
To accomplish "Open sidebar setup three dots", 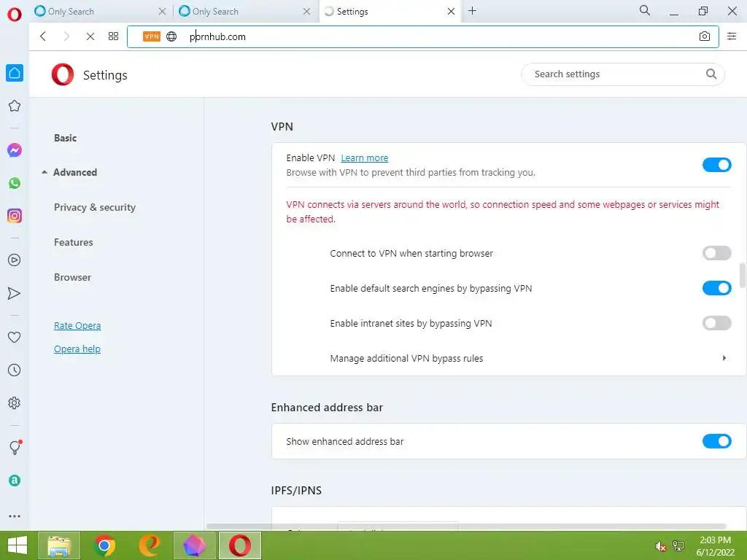I will tap(15, 516).
